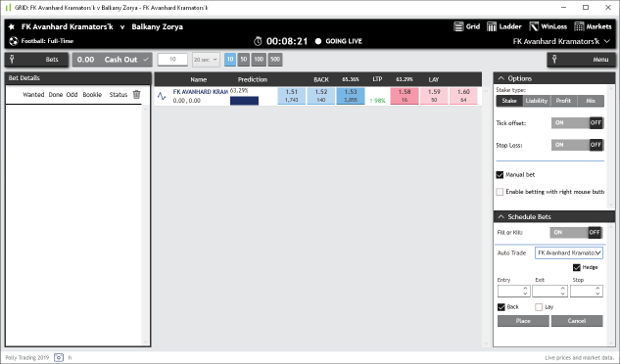Click the 0.00 cash out value
This screenshot has height=364, width=620.
[86, 60]
